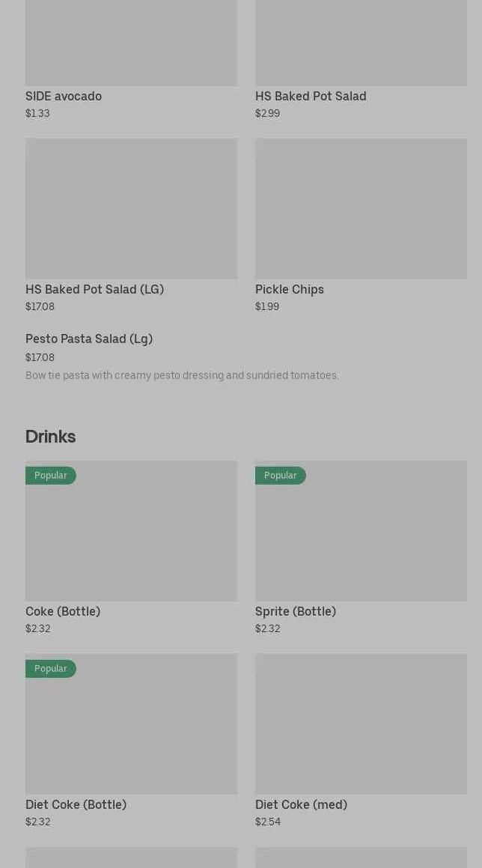Open the Diet Coke (Bottle) item name
The height and width of the screenshot is (868, 482).
76,805
